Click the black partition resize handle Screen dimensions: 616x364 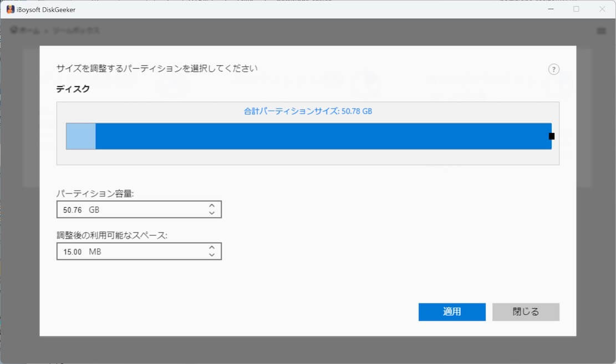tap(552, 136)
